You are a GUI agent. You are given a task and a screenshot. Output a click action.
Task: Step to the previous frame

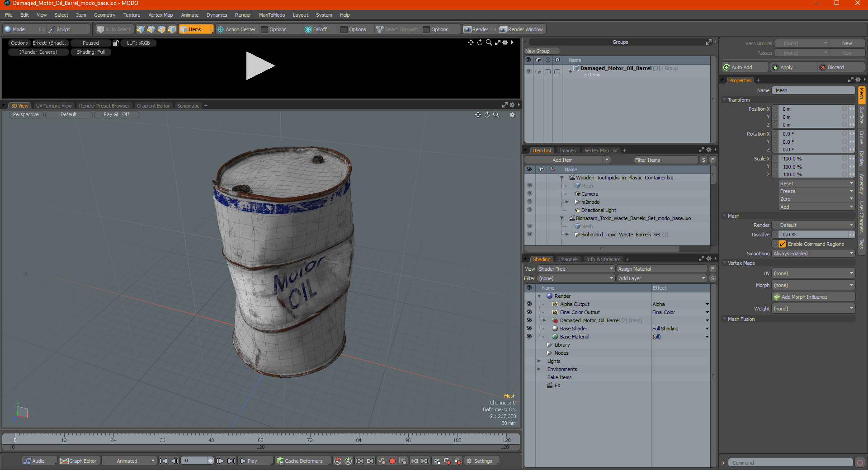point(174,461)
